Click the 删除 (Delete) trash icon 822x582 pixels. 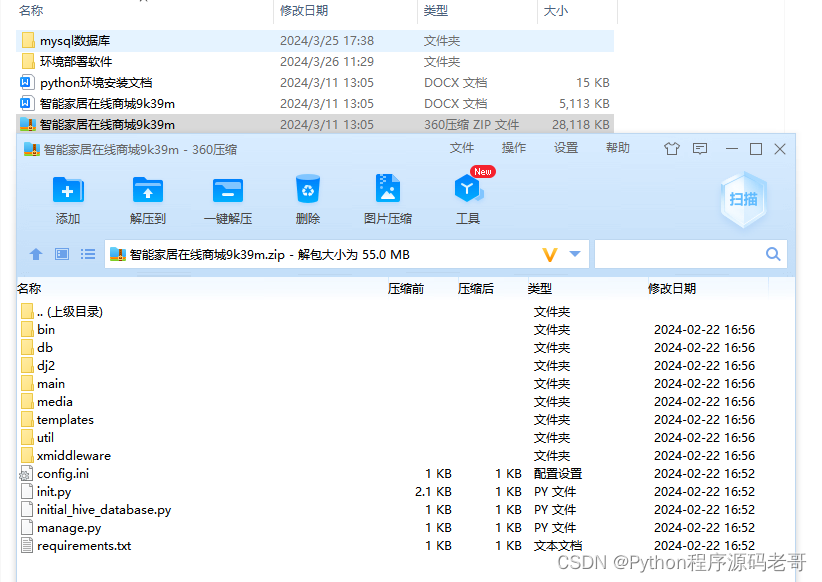[x=308, y=189]
